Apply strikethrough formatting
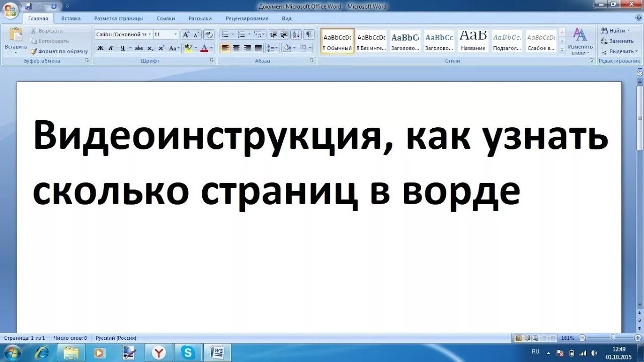This screenshot has width=644, height=362. (x=139, y=47)
